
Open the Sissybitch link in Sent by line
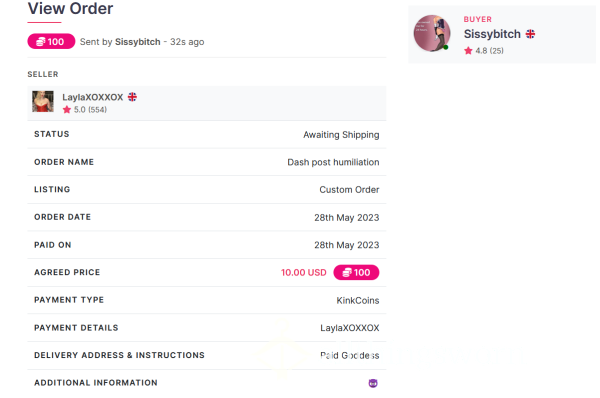tap(138, 42)
